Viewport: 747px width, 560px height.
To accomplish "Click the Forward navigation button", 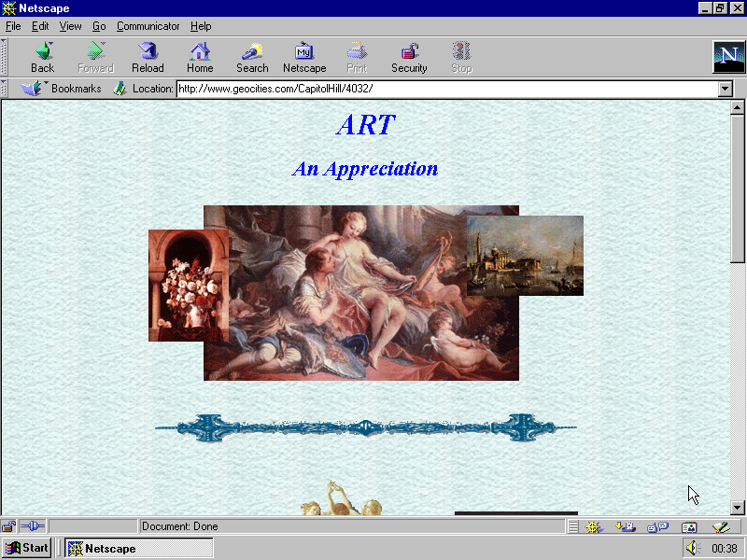I will (x=96, y=57).
